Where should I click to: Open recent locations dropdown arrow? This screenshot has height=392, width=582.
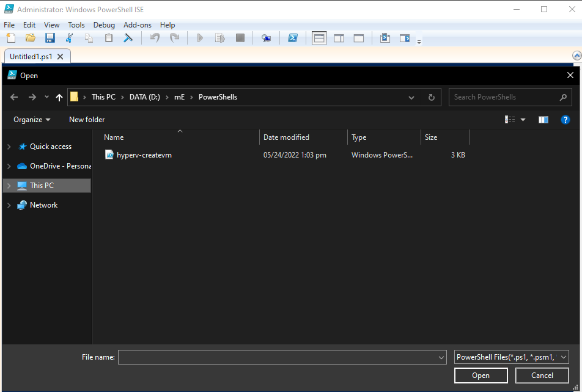coord(46,97)
